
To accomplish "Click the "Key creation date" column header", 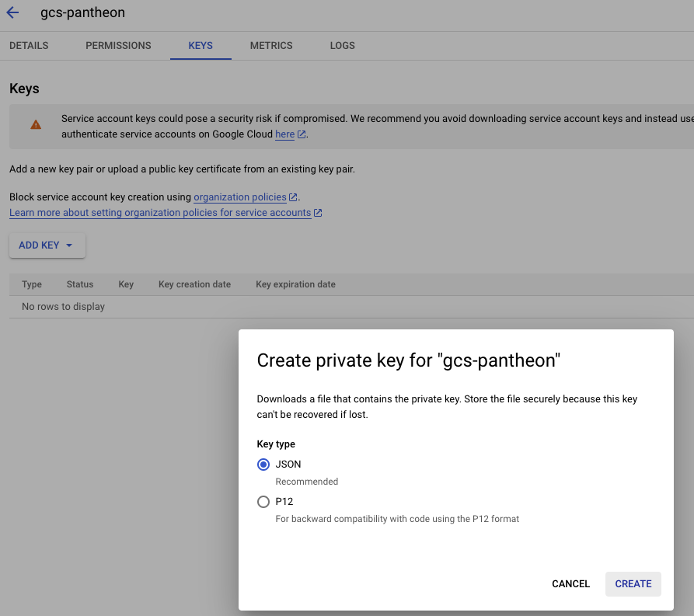I will [x=194, y=284].
